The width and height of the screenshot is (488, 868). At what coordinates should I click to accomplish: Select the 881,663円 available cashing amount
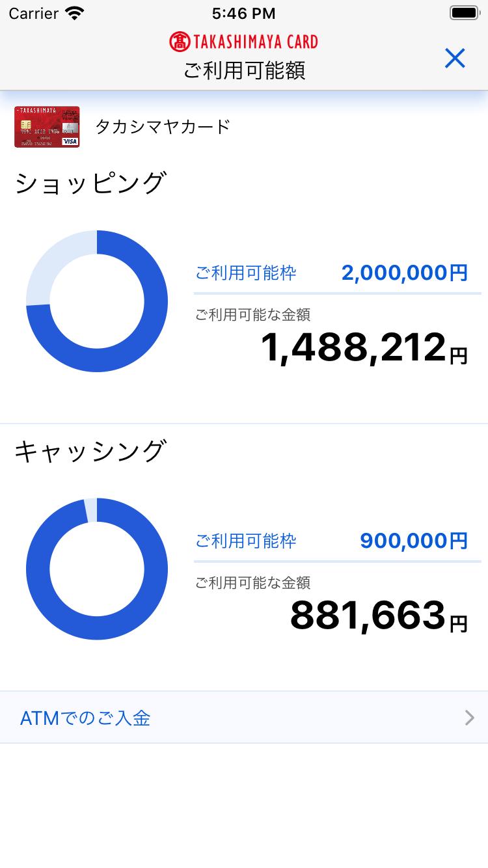click(378, 616)
